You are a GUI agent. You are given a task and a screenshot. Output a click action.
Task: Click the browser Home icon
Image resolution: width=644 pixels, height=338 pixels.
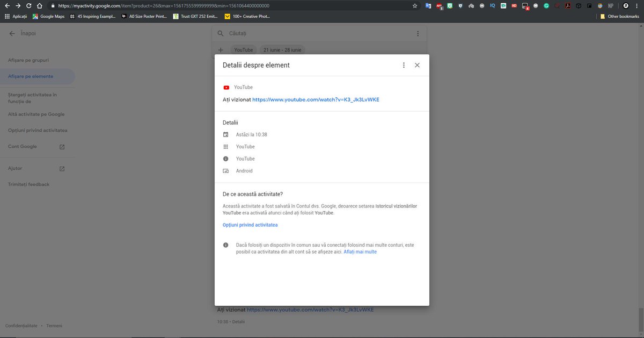click(39, 6)
